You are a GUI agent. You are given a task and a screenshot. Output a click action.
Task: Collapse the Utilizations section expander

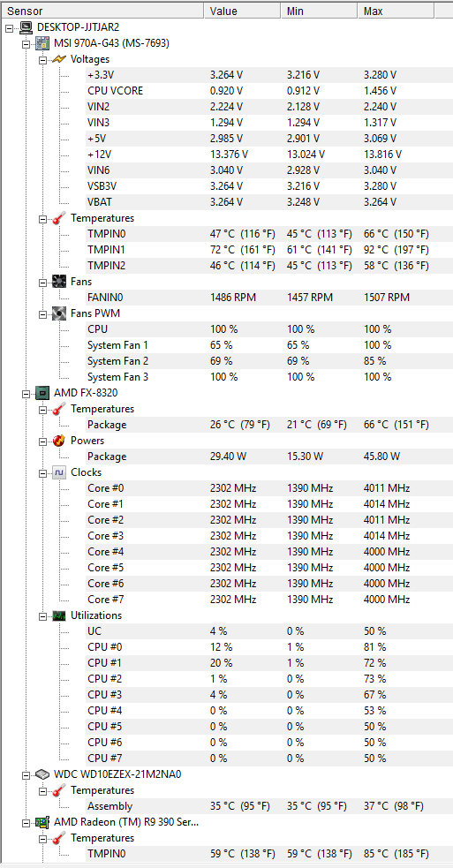[x=42, y=616]
